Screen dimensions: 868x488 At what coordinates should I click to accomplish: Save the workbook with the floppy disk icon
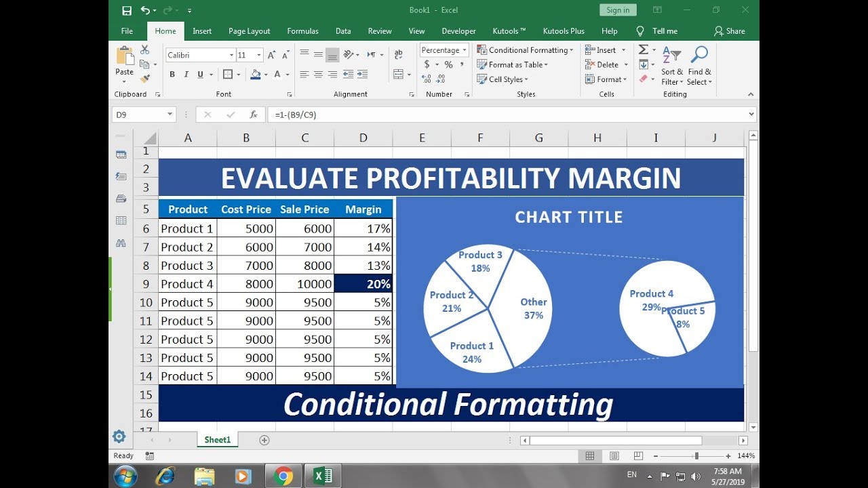127,10
